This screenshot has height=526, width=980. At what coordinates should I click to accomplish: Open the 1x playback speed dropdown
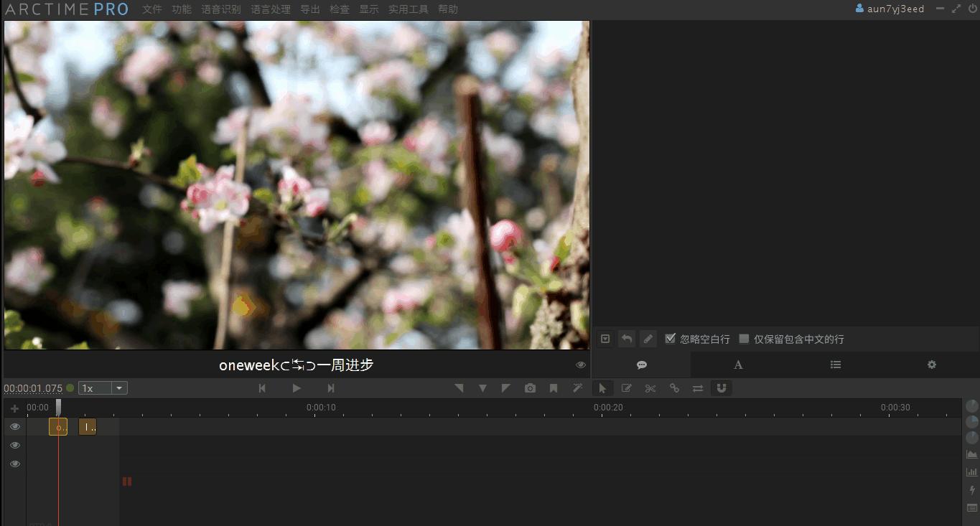pyautogui.click(x=103, y=388)
